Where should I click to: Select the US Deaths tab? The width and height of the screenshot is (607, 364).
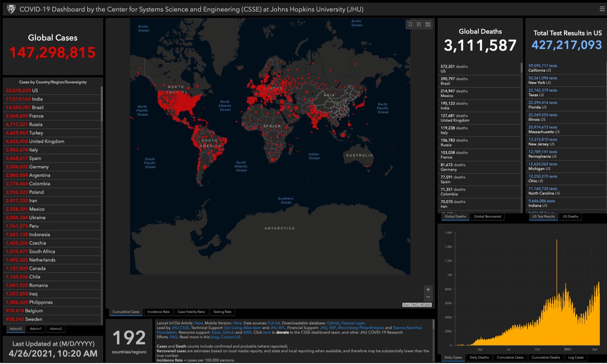[x=570, y=216]
